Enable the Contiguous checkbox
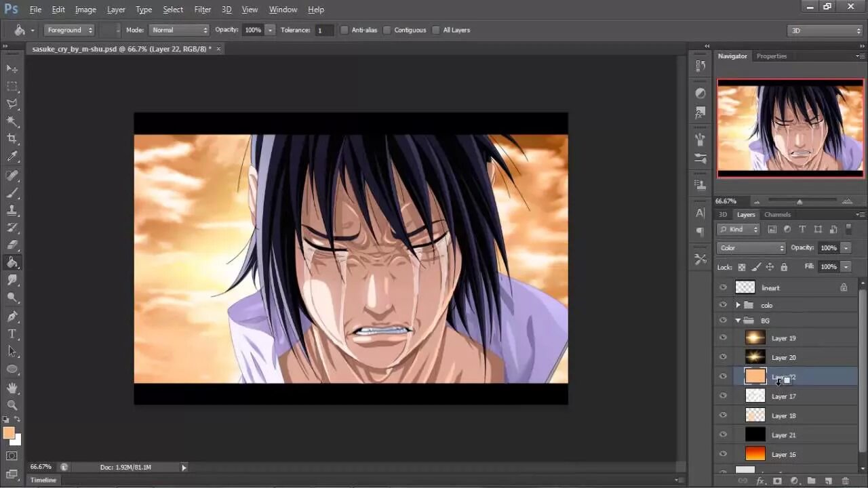The image size is (868, 488). point(387,30)
